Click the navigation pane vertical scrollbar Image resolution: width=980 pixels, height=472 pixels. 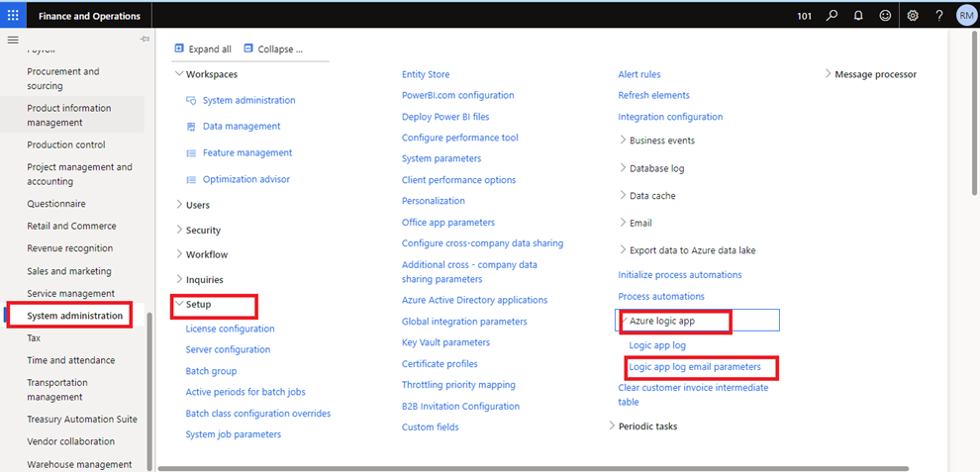coord(148,390)
